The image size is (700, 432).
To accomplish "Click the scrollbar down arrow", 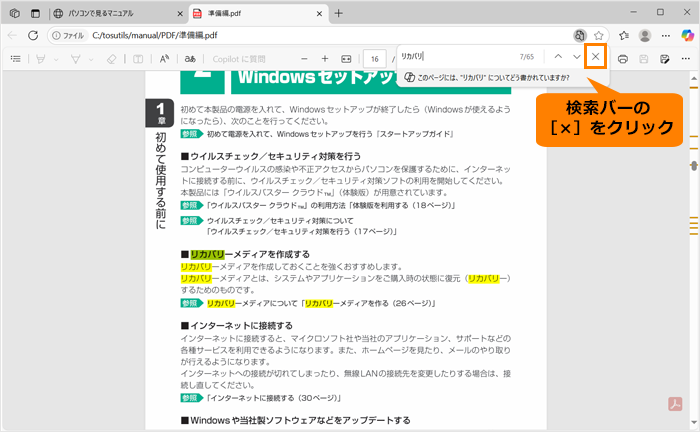I will point(694,423).
